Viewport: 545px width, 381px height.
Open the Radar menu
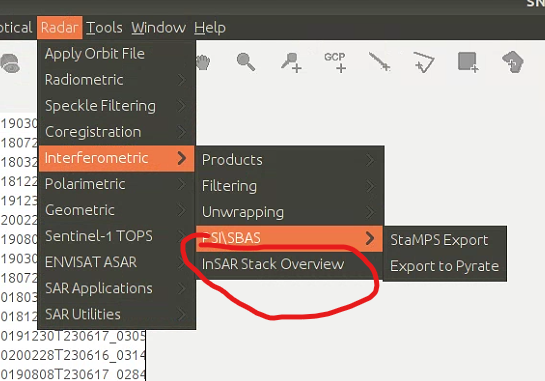[x=59, y=27]
